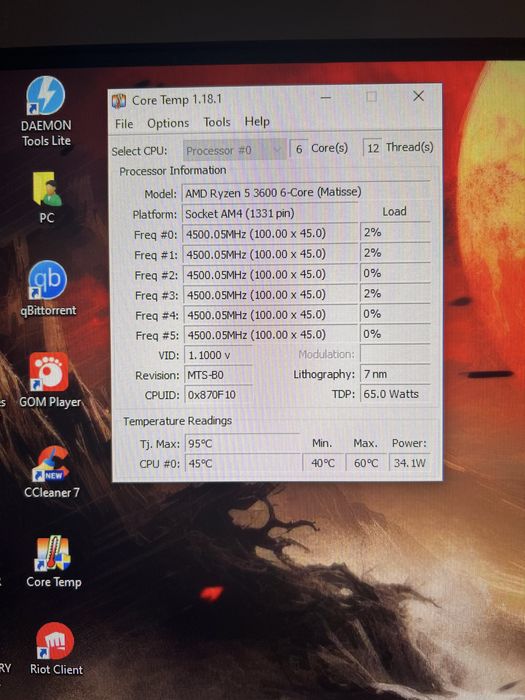The height and width of the screenshot is (700, 525).
Task: Click the Freq #1 frequency value
Action: [271, 254]
